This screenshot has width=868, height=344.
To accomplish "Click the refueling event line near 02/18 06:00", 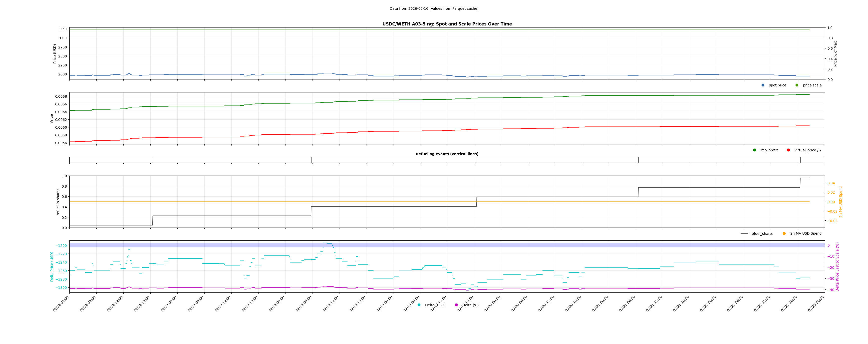I will coord(311,160).
